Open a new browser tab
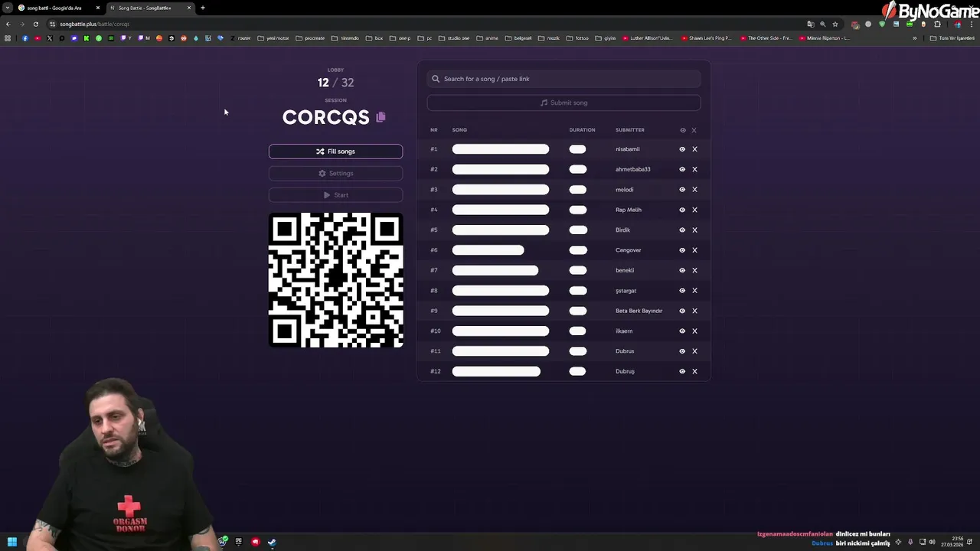 203,8
